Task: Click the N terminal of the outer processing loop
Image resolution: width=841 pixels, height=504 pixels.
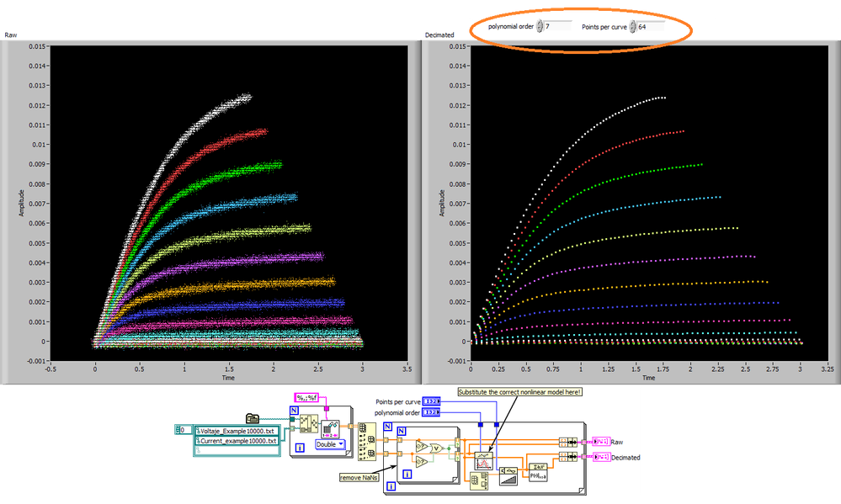Action: [x=388, y=427]
